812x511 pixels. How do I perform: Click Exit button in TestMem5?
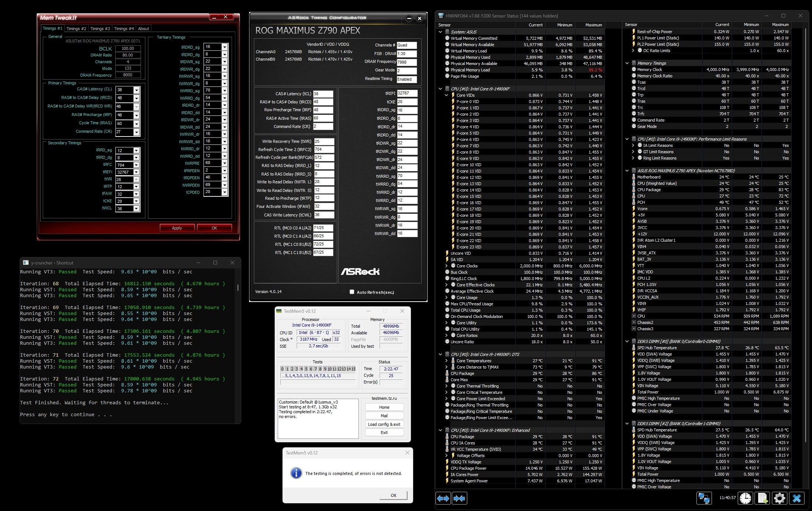[384, 433]
